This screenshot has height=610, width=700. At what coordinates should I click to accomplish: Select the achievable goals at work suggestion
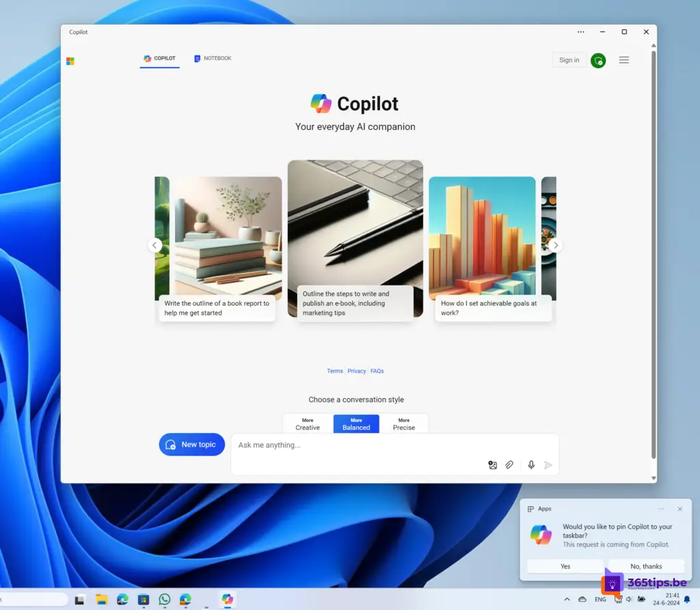tap(494, 308)
